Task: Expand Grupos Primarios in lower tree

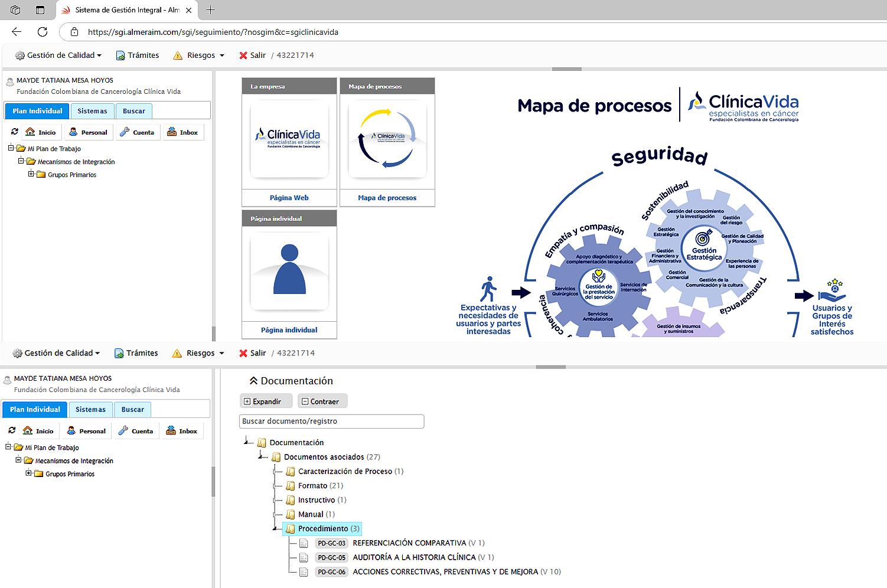Action: [29, 472]
